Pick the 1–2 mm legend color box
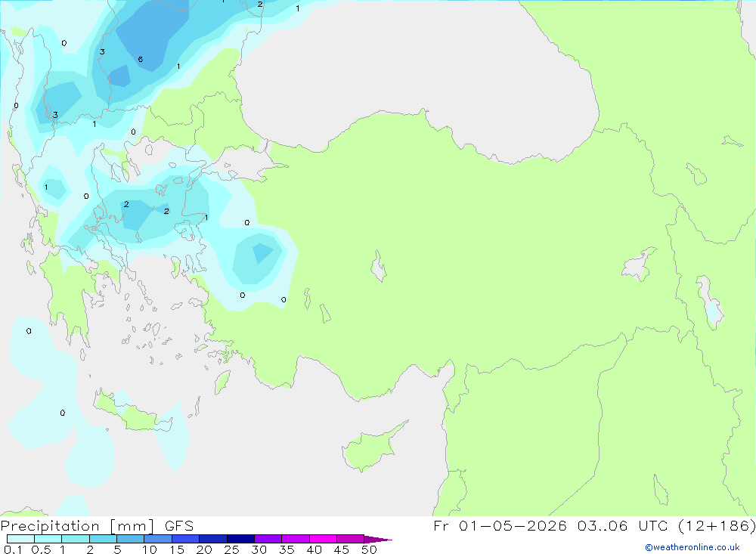Screen dimensions: 756x554 coord(75,539)
